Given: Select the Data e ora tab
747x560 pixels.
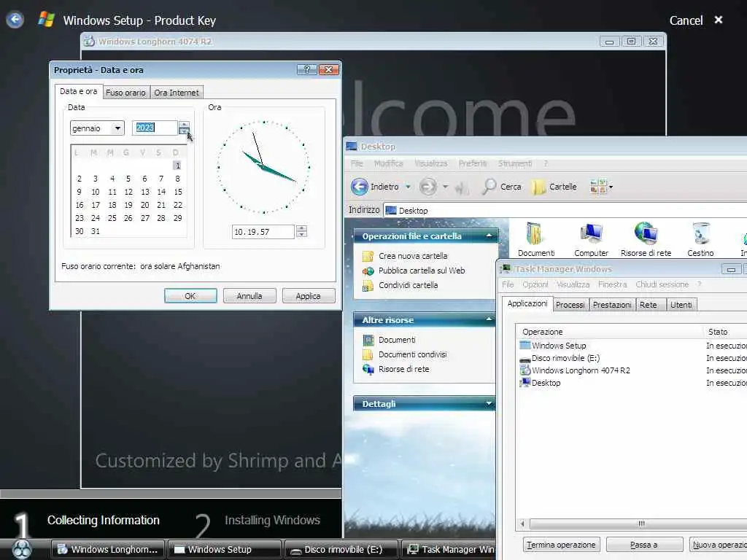Looking at the screenshot, I should (79, 91).
